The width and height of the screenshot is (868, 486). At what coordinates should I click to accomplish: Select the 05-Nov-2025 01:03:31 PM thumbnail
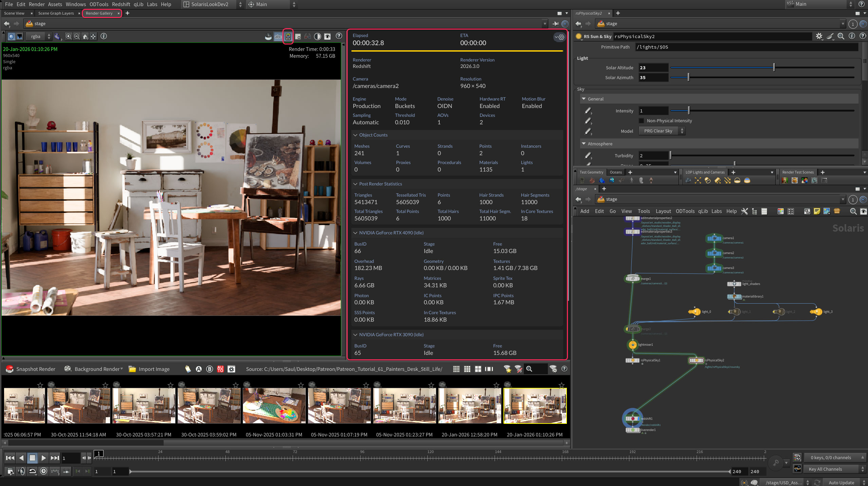274,406
